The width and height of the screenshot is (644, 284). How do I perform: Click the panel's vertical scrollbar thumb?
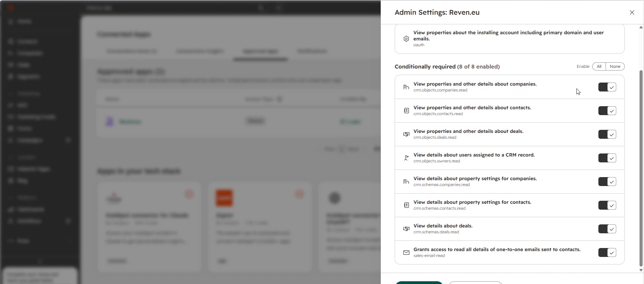tap(641, 168)
